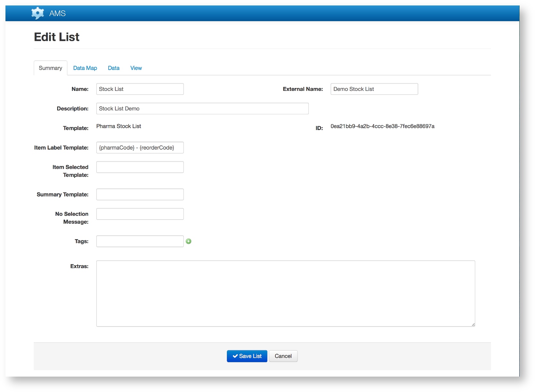Image resolution: width=535 pixels, height=392 pixels.
Task: Open the AMS home link
Action: tap(57, 13)
